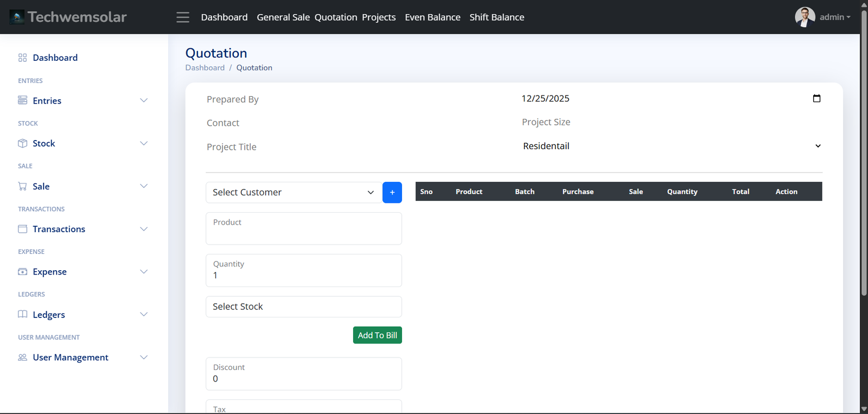Open Dashboard from top navigation bar
The image size is (868, 414).
(x=224, y=17)
